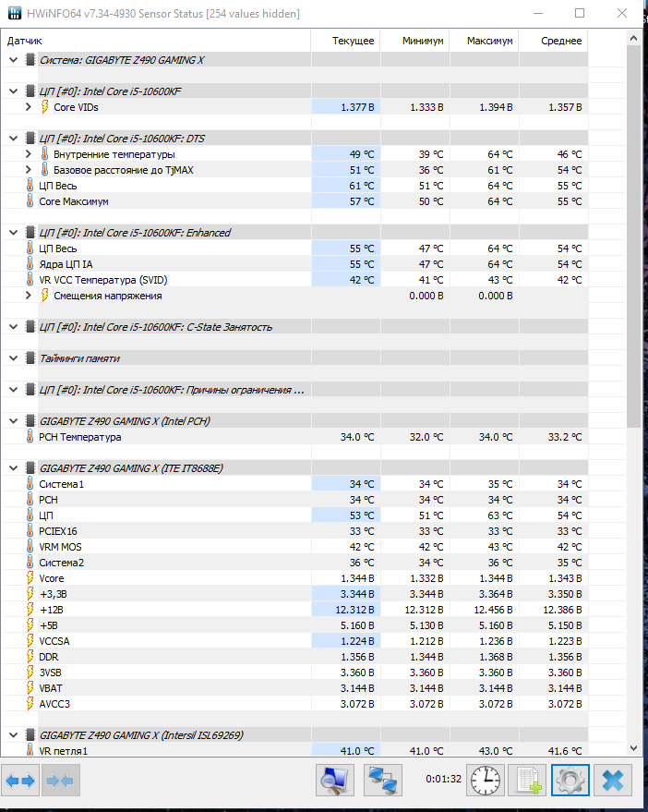
Task: Click the collapse columns arrows icon
Action: (61, 781)
